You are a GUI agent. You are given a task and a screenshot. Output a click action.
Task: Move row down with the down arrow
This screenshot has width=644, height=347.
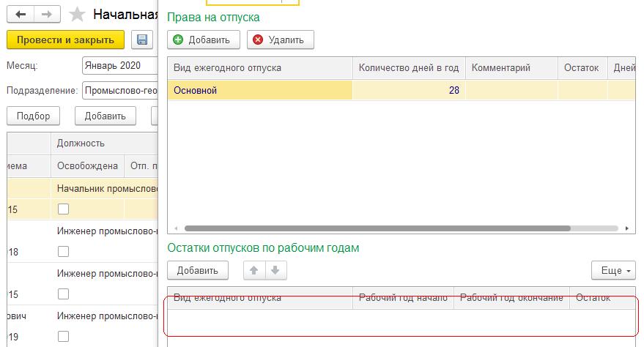[x=275, y=270]
